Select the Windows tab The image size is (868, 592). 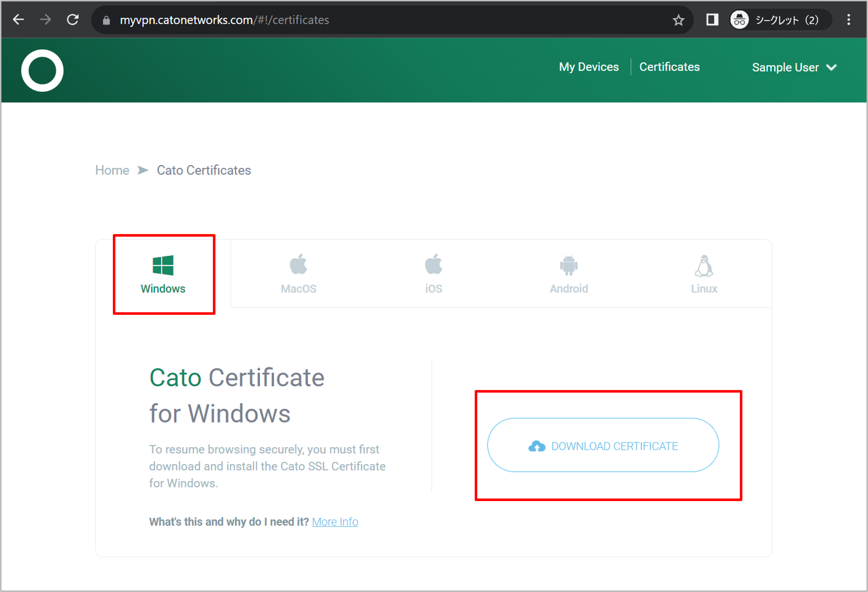point(163,274)
